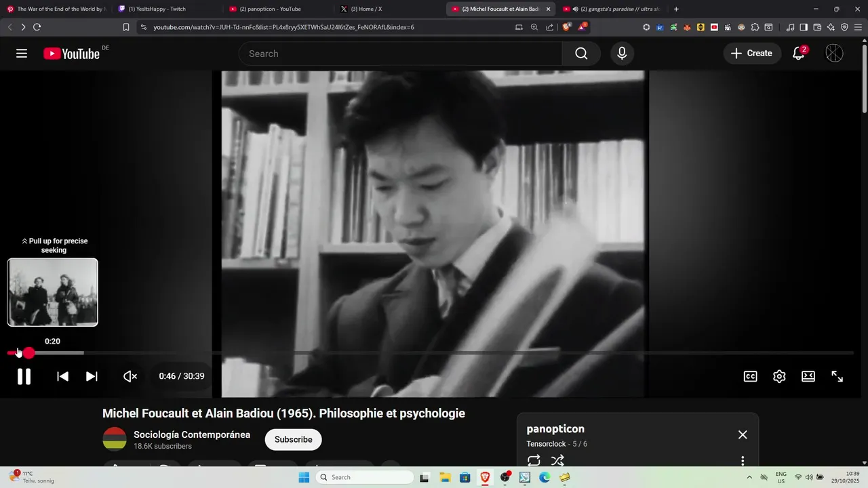
Task: Open Brave Rewards triangle icon
Action: pyautogui.click(x=583, y=27)
